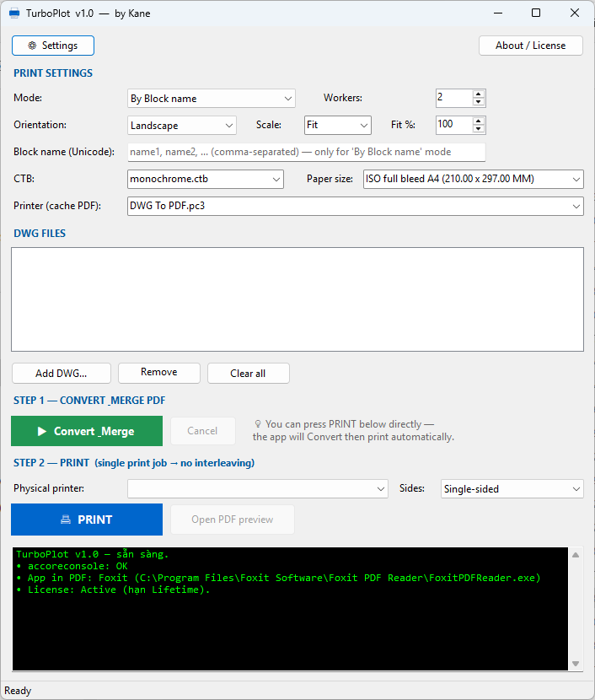Click the TurboPlot printer icon in title bar
Screen dimensions: 595x700
tap(14, 13)
